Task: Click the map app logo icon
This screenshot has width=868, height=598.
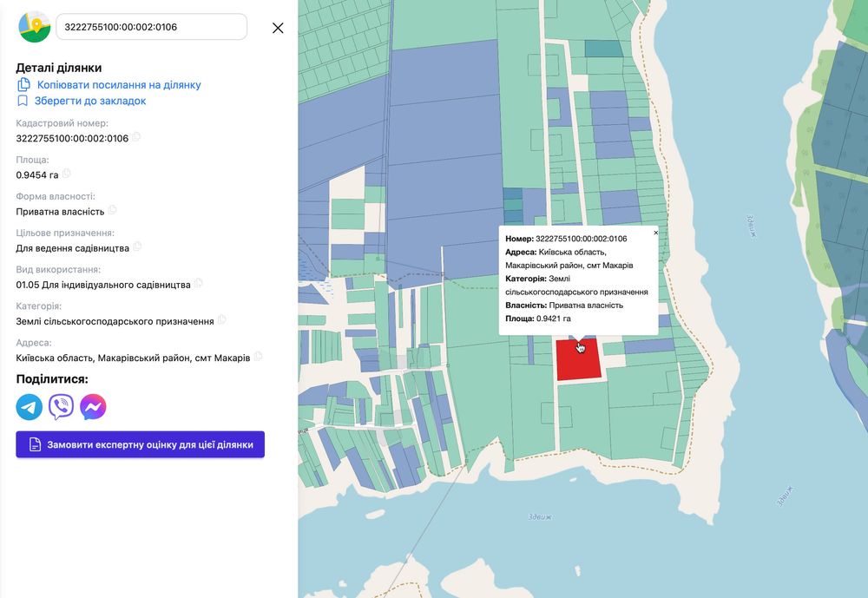Action: (35, 27)
